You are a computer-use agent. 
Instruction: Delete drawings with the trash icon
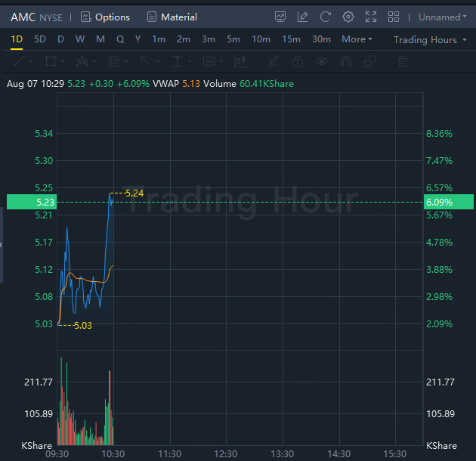click(402, 61)
